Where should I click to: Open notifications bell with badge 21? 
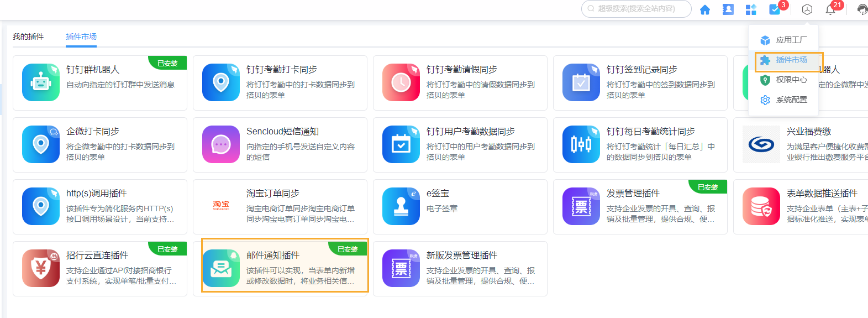(x=830, y=9)
